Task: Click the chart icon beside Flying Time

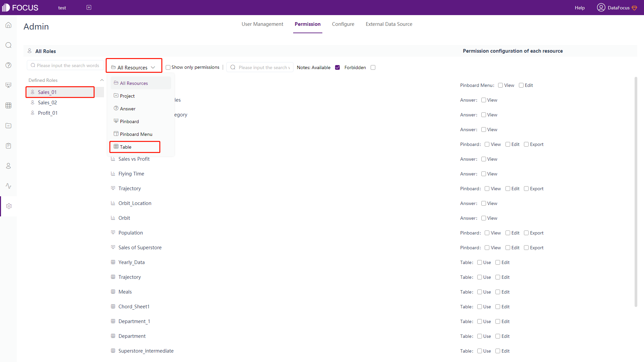Action: 113,173
